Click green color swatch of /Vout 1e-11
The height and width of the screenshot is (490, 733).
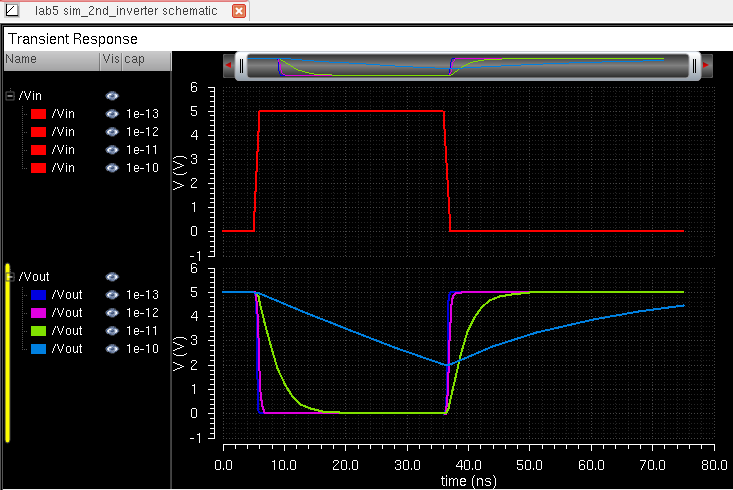38,331
